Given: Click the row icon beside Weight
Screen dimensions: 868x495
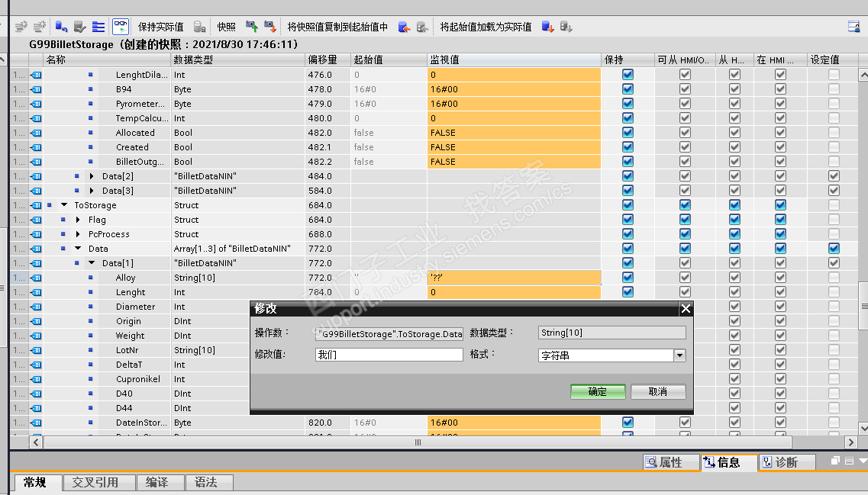Looking at the screenshot, I should (x=36, y=336).
